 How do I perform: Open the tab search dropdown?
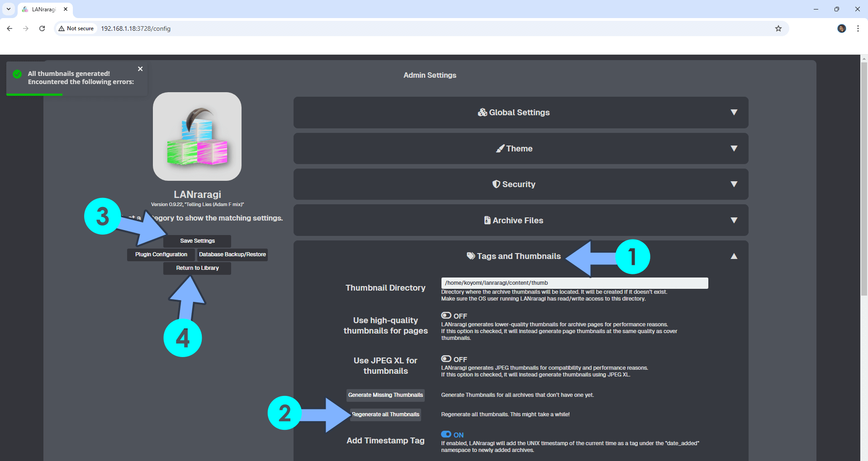click(x=8, y=9)
